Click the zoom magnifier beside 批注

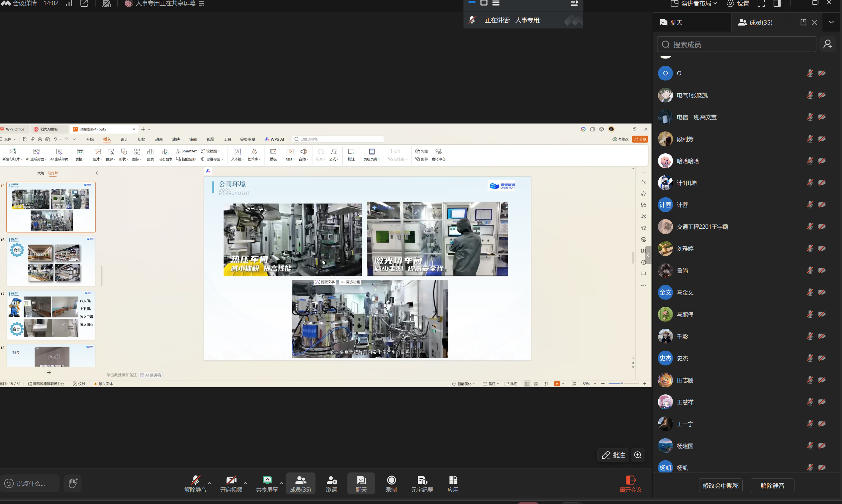638,455
